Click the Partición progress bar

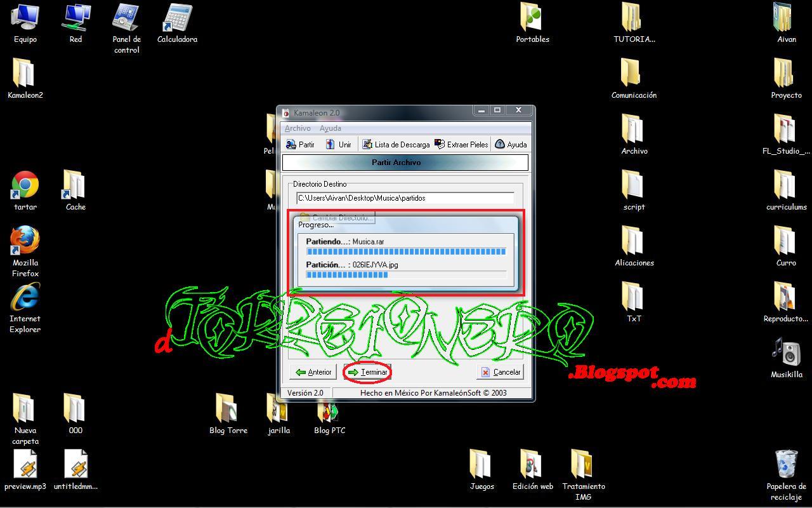pyautogui.click(x=406, y=274)
